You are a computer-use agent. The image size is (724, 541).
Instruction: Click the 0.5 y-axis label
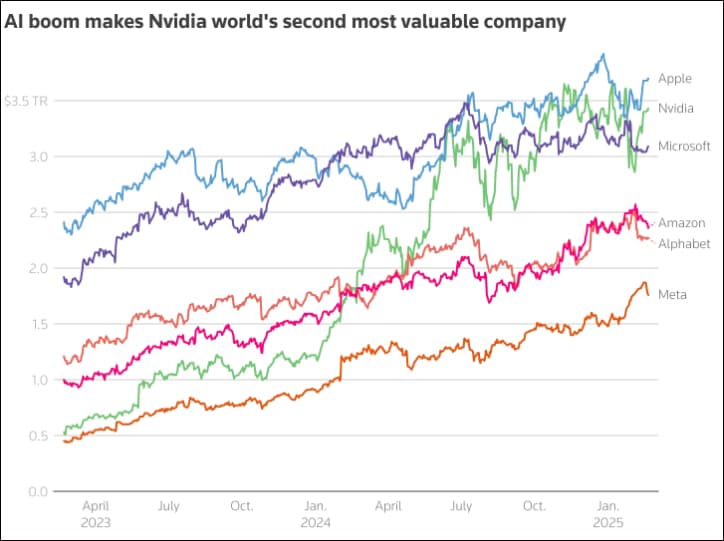pos(39,436)
